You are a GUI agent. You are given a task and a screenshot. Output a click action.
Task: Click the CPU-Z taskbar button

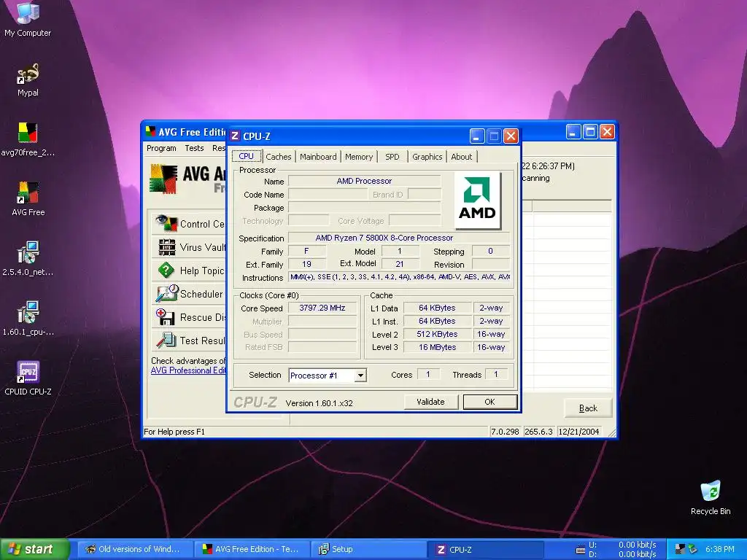click(487, 550)
